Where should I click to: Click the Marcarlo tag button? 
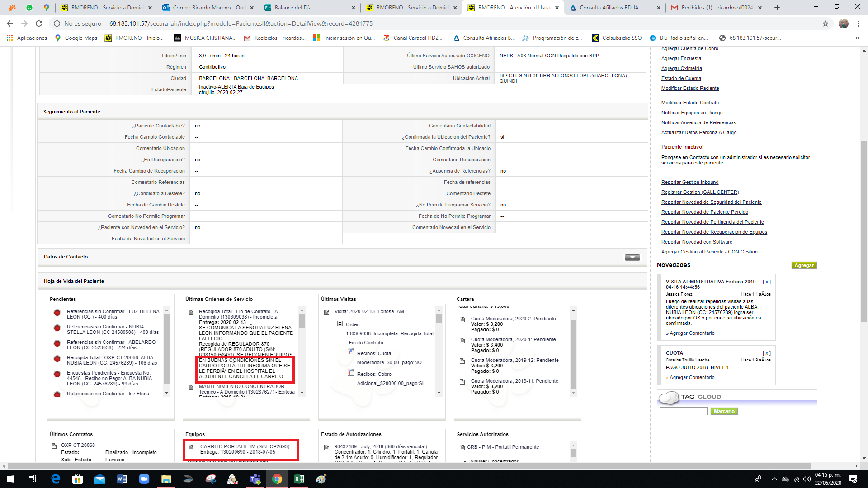point(724,411)
